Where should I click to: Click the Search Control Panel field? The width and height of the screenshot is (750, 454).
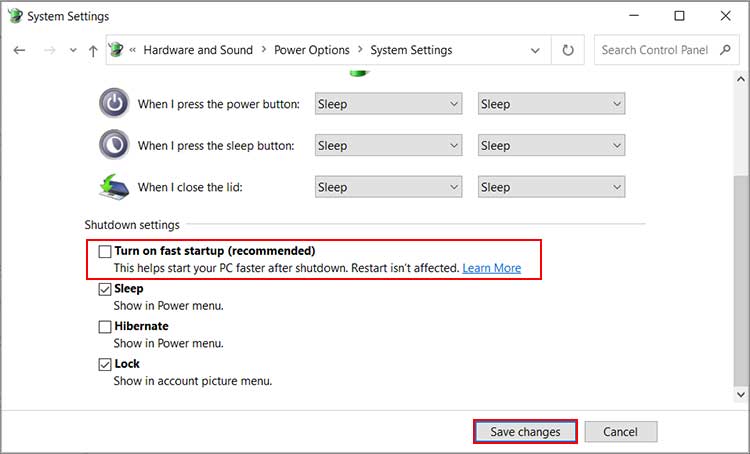[x=655, y=50]
